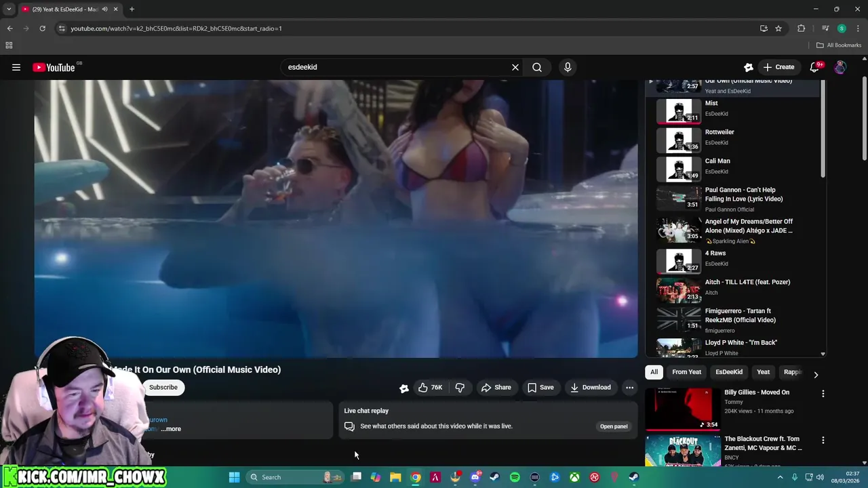Open the browser extensions puzzle icon
The width and height of the screenshot is (868, 488).
(802, 28)
